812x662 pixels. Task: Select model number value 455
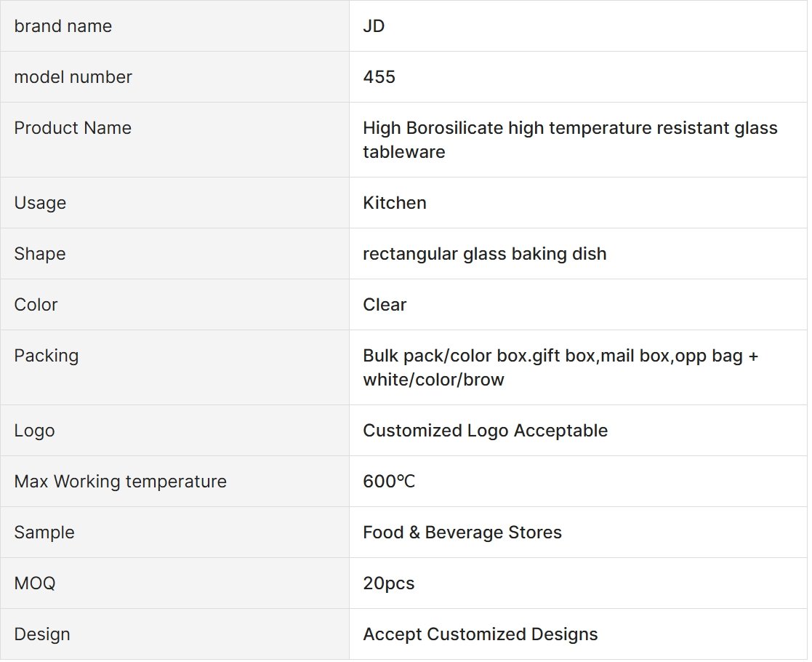point(379,76)
